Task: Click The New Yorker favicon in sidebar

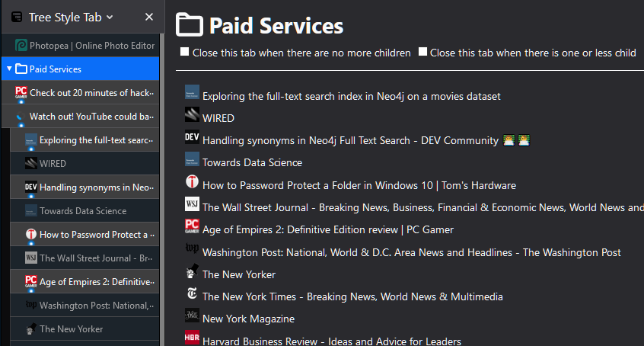Action: coord(30,328)
